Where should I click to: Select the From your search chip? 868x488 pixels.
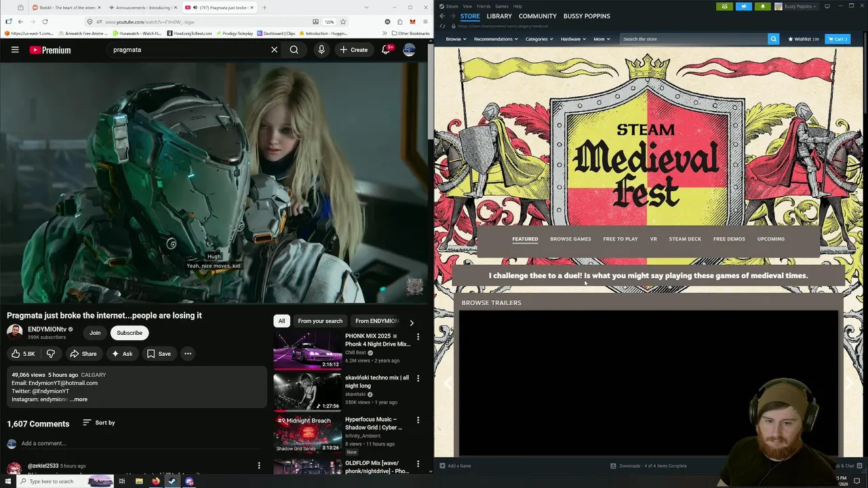(320, 321)
